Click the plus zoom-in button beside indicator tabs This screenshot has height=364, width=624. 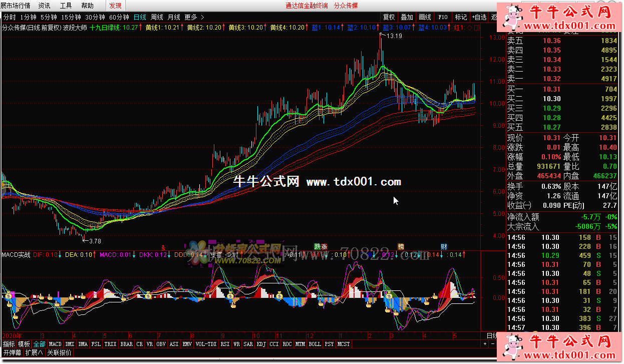tap(485, 344)
